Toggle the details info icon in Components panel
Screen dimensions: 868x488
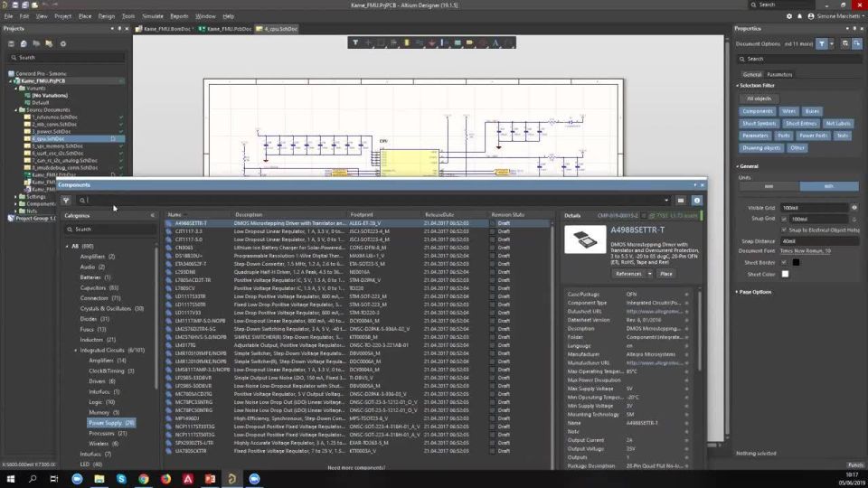[x=697, y=201]
